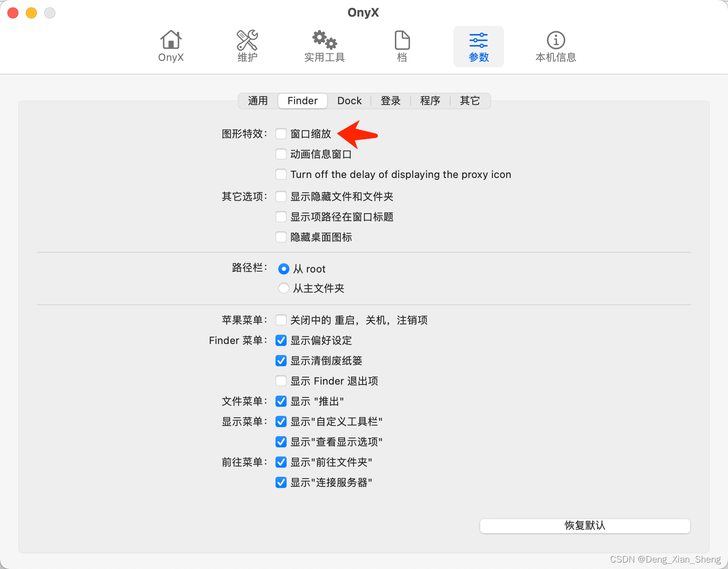Enable the 窗口缩放 checkbox
This screenshot has height=569, width=728.
tap(281, 134)
